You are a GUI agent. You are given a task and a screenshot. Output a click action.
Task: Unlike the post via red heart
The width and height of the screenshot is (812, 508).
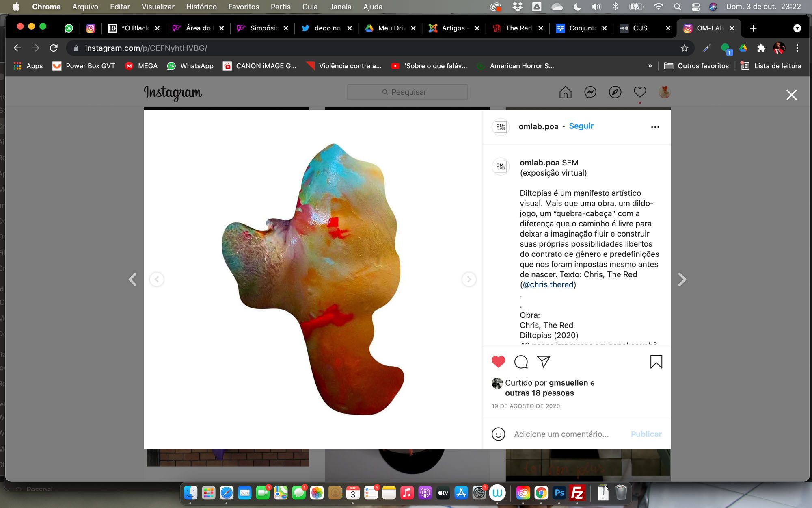click(x=498, y=361)
